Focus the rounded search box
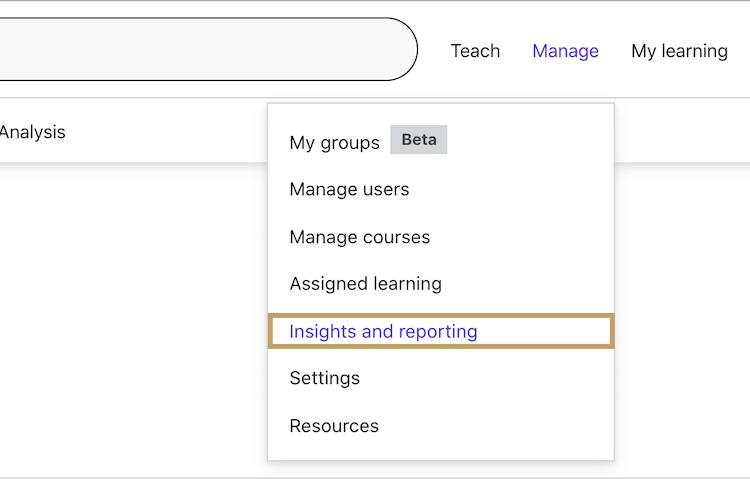The width and height of the screenshot is (750, 502). tap(200, 49)
